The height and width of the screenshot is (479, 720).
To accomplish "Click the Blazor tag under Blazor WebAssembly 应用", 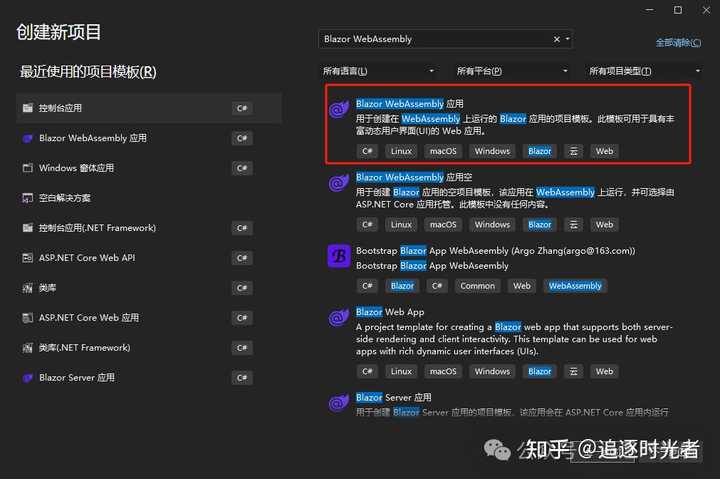I will tap(540, 151).
